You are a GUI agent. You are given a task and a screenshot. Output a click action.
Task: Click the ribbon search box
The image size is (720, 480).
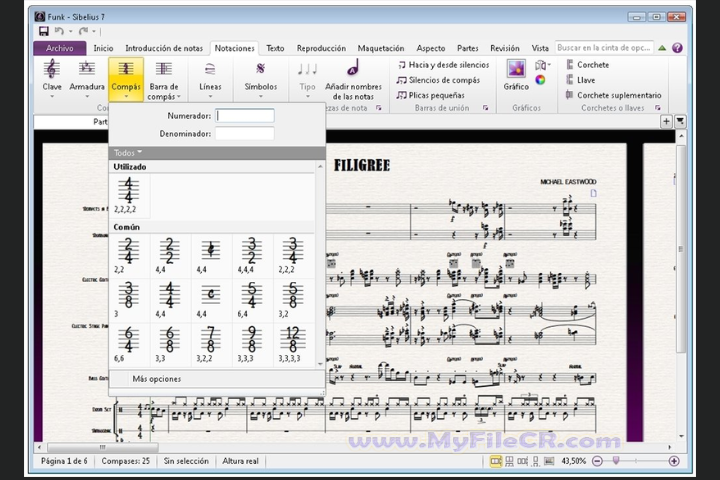tap(604, 48)
